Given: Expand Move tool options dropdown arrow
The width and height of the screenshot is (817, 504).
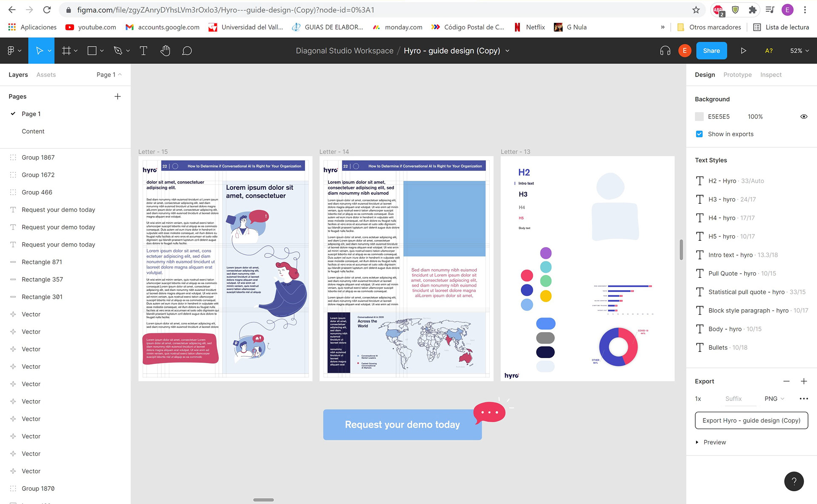Looking at the screenshot, I should tap(49, 51).
